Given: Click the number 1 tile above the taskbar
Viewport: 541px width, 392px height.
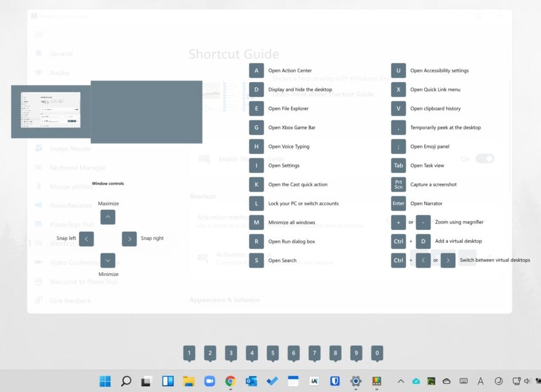Looking at the screenshot, I should pos(189,353).
